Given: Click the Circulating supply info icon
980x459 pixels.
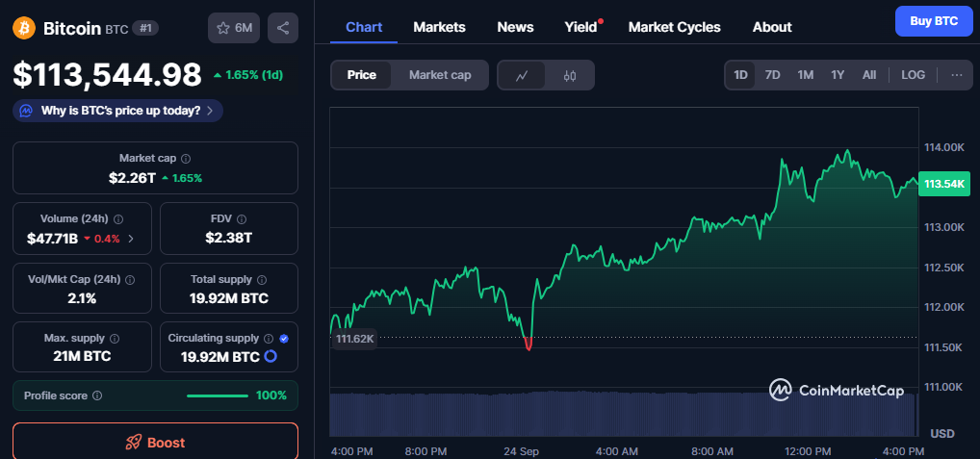Looking at the screenshot, I should [x=269, y=339].
